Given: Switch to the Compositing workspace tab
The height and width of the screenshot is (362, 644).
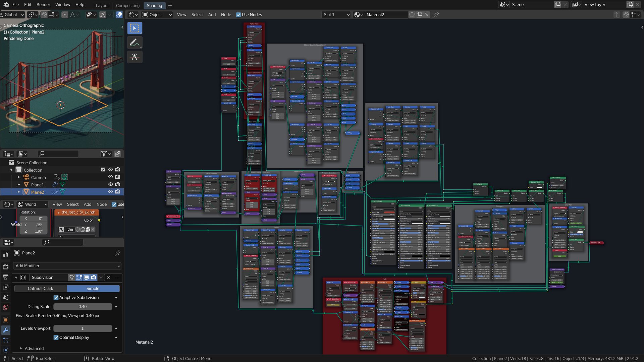Looking at the screenshot, I should click(127, 5).
